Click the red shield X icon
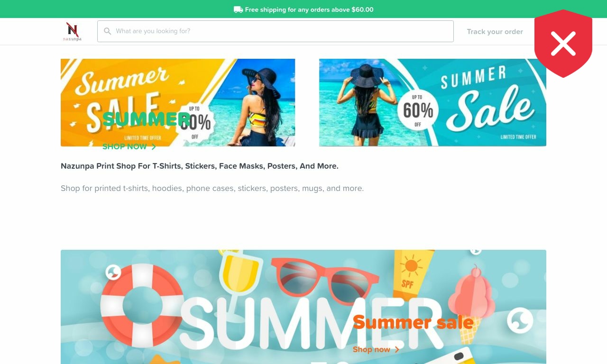The image size is (607, 364). (x=563, y=44)
